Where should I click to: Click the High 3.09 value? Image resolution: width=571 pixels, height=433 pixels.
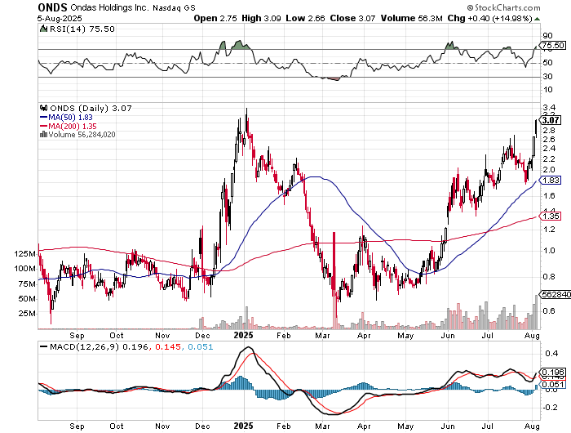[x=261, y=18]
